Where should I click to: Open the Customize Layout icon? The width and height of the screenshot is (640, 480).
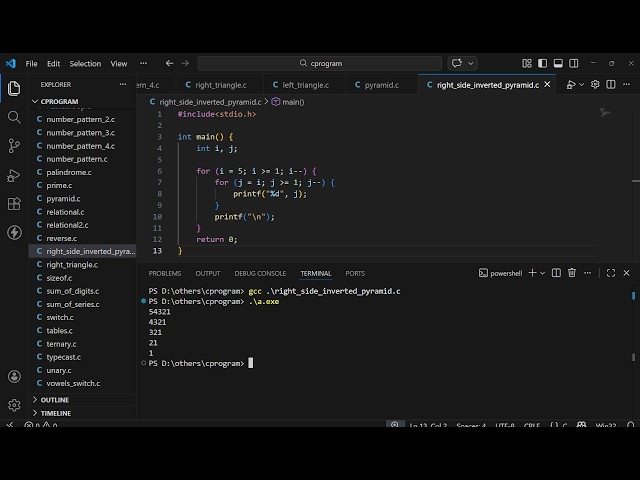click(x=527, y=63)
